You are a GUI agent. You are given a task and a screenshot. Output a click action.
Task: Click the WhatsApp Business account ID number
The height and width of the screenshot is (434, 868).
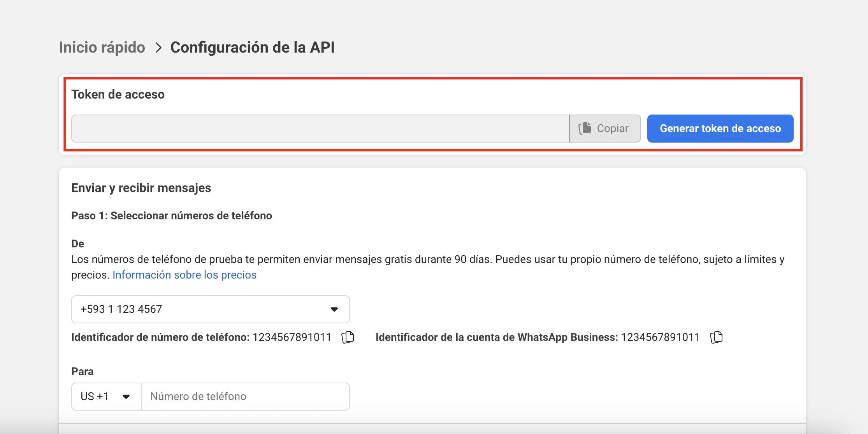pos(660,337)
